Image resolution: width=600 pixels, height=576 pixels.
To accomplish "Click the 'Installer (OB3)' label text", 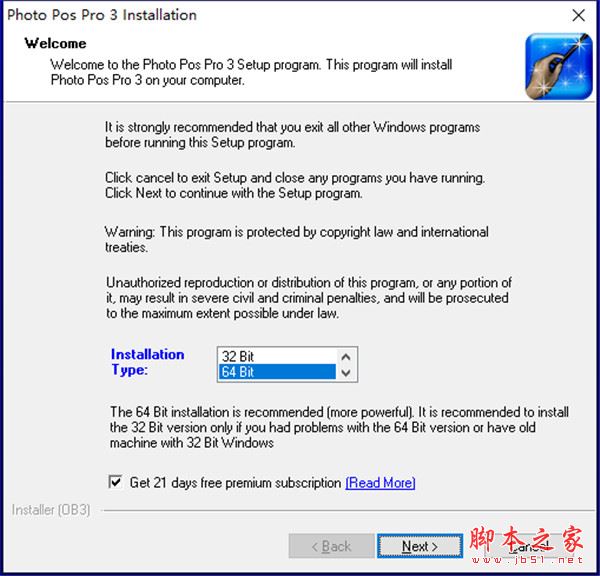I will pos(51,510).
